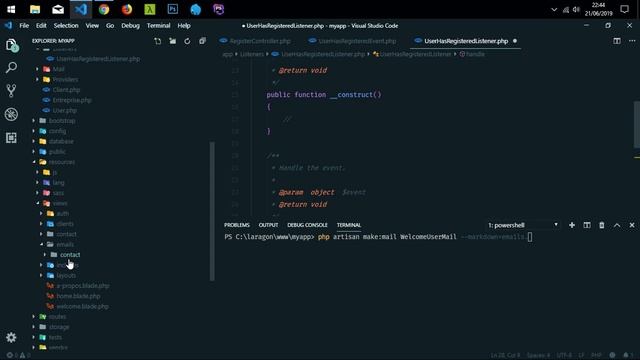Open the Help menu
The width and height of the screenshot is (640, 360).
tap(184, 25)
